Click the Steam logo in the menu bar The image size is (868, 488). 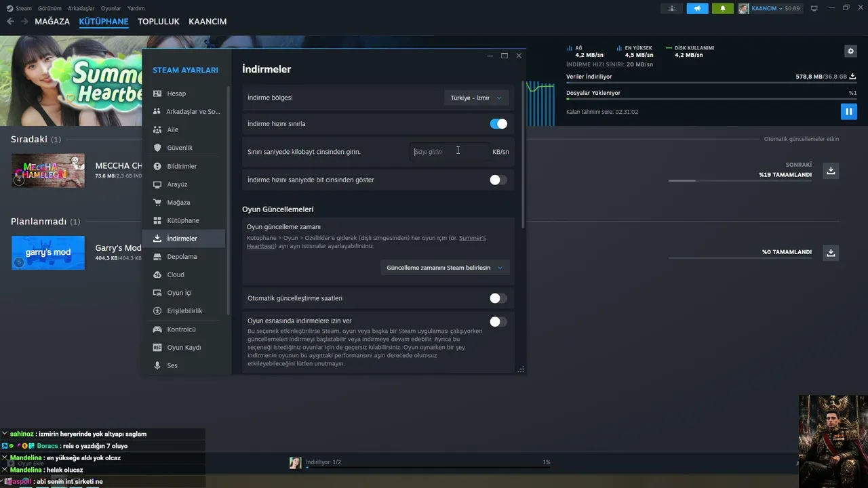[9, 8]
